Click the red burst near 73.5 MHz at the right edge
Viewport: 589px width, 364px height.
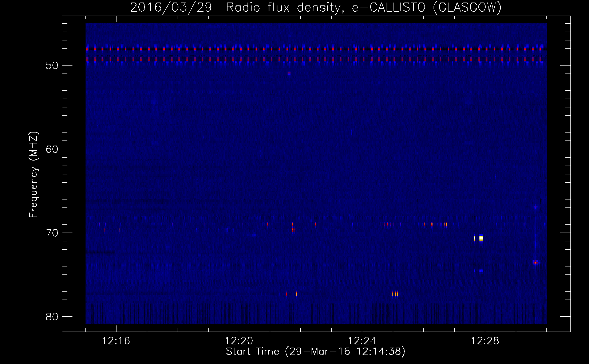[535, 262]
